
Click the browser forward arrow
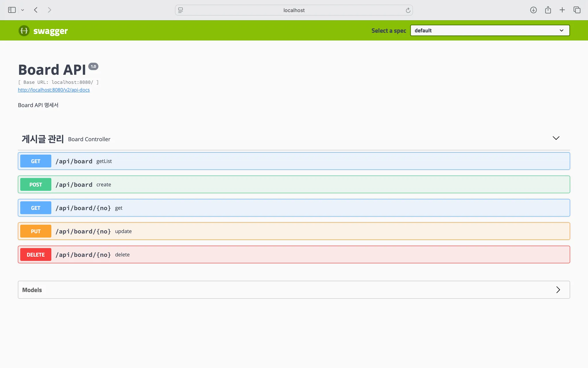(49, 10)
